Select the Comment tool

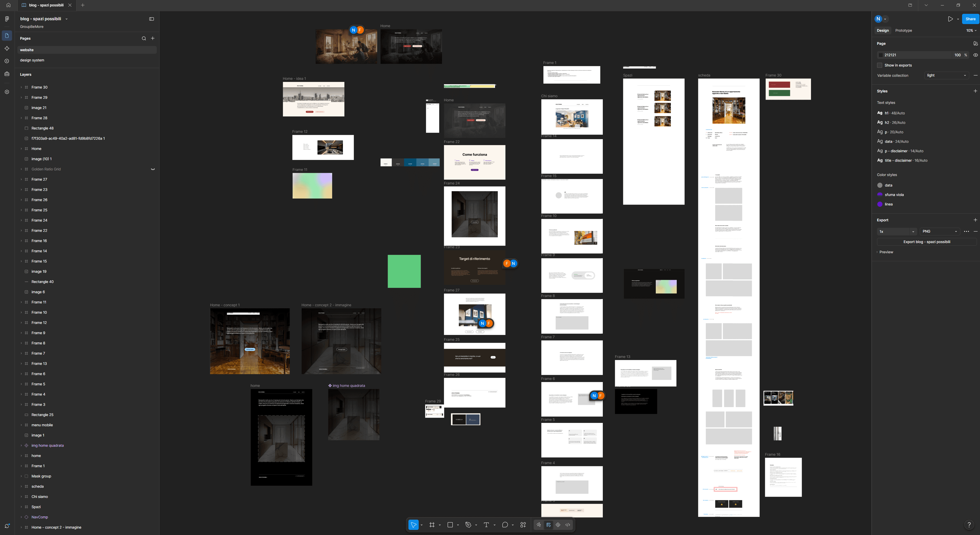point(505,525)
